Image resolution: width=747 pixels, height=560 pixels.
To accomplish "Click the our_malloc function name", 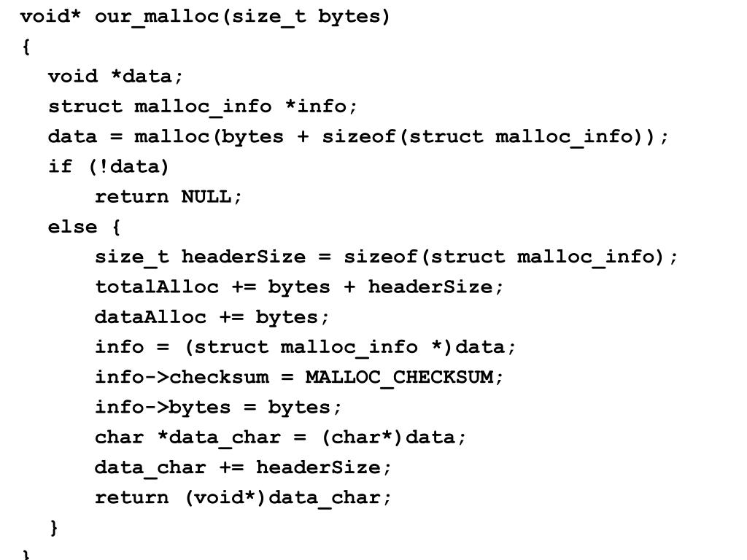I will pyautogui.click(x=156, y=17).
